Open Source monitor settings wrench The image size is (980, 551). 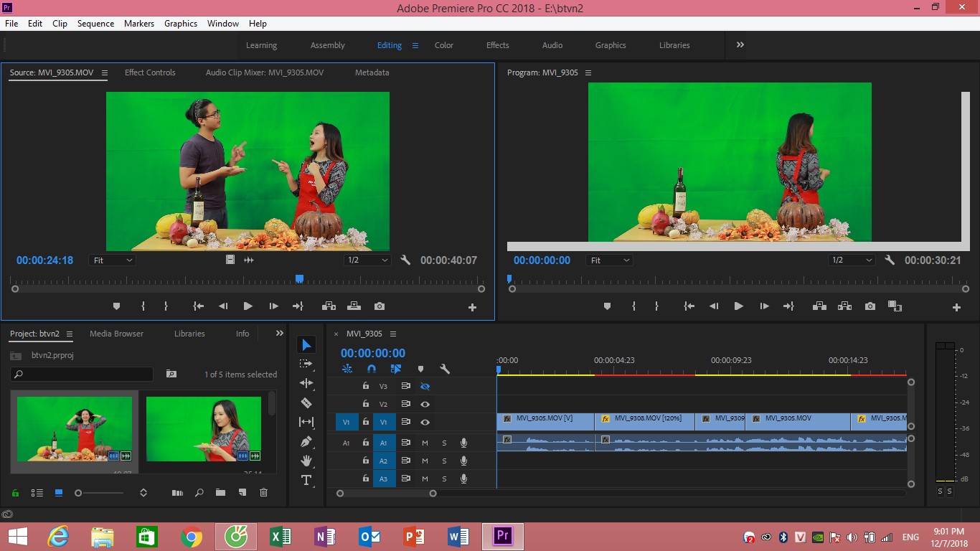tap(405, 260)
